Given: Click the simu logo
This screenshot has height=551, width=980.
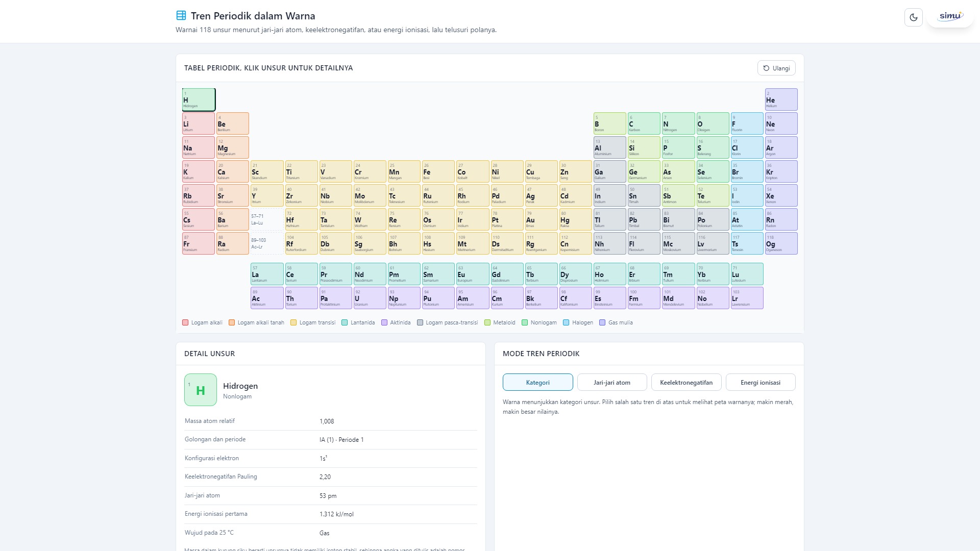Looking at the screenshot, I should (x=950, y=16).
